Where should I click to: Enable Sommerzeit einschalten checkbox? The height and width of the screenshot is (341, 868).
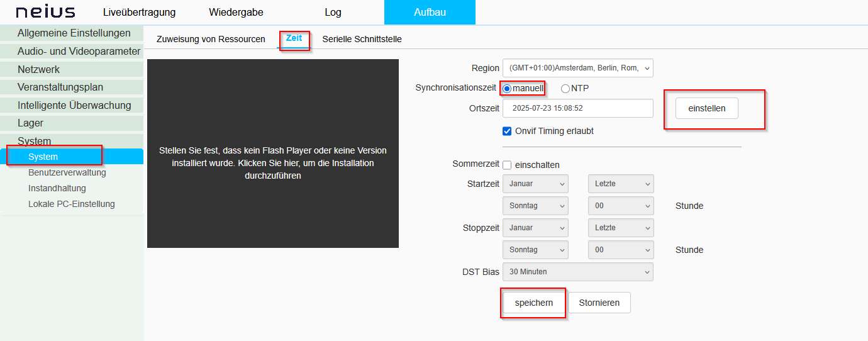[508, 165]
